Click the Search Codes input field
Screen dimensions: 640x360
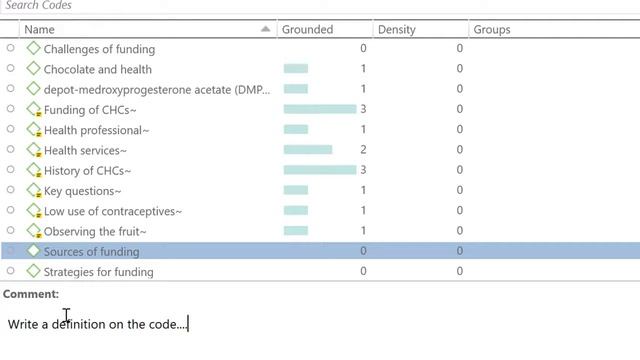click(x=320, y=5)
